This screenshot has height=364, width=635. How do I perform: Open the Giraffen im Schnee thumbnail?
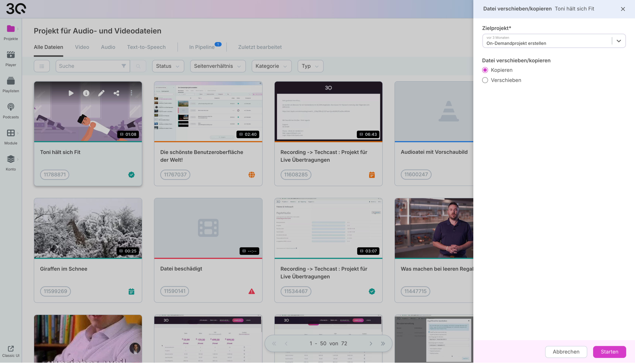click(88, 228)
